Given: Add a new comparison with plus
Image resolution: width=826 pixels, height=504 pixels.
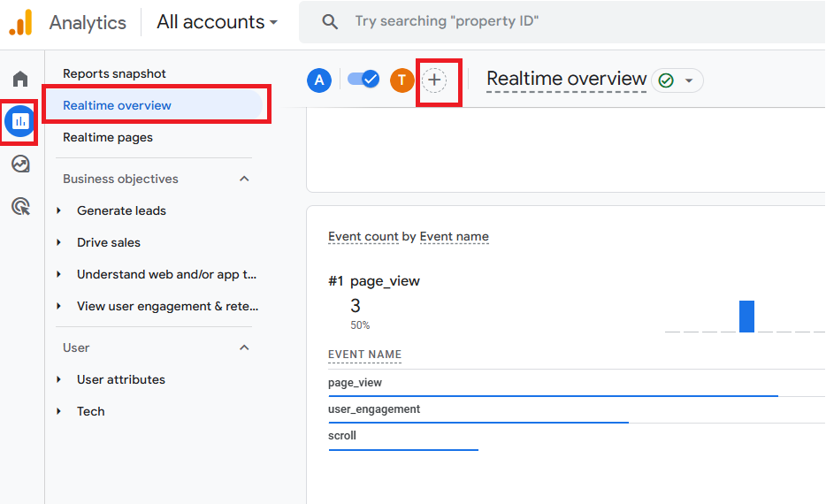Looking at the screenshot, I should coord(434,80).
